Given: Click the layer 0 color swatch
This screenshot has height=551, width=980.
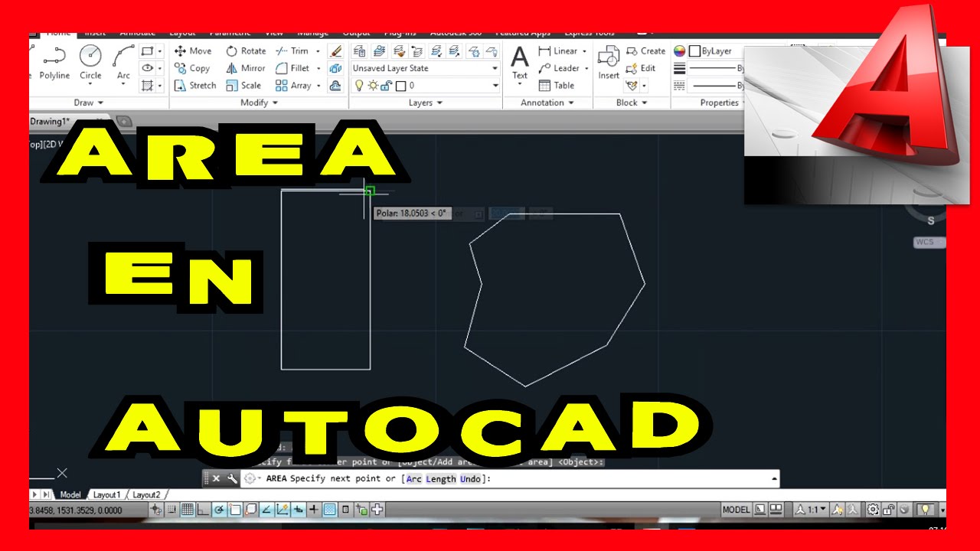Looking at the screenshot, I should click(400, 86).
